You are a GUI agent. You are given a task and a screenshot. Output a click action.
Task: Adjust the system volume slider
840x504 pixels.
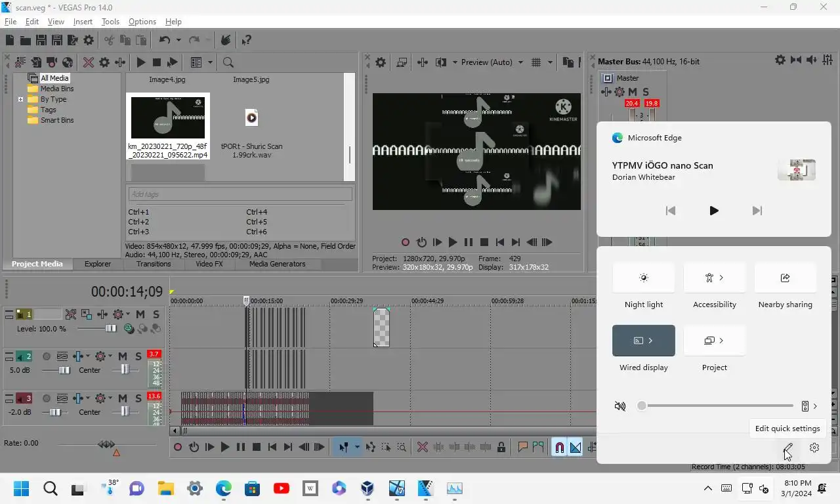tap(717, 406)
